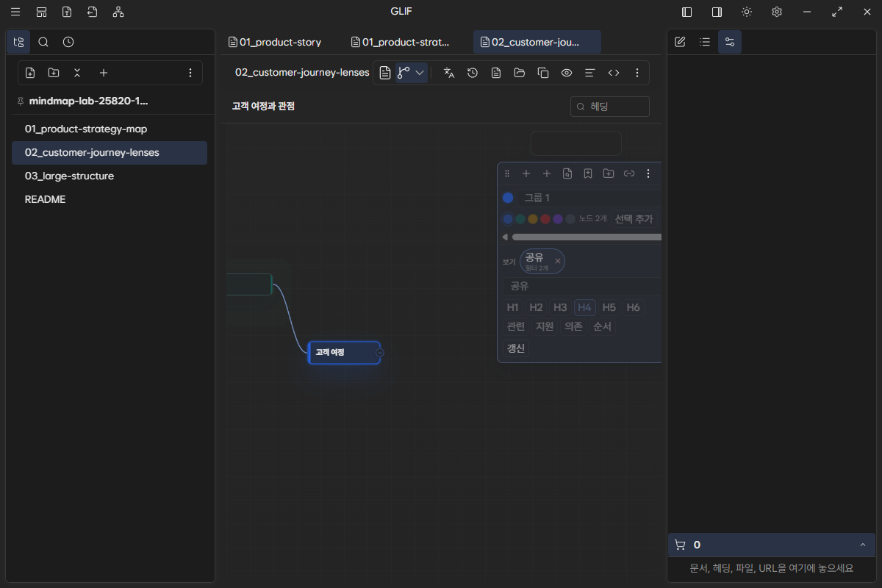This screenshot has height=588, width=882.
Task: Toggle the eye preview icon
Action: point(567,73)
